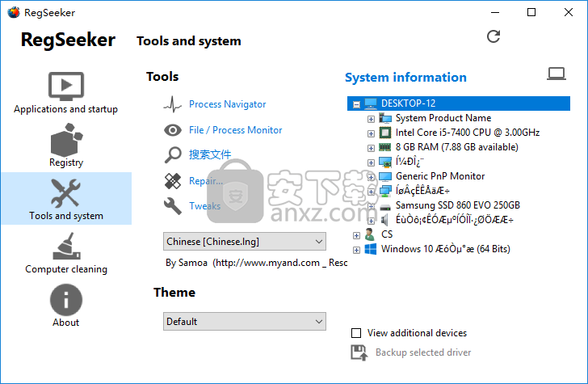Open the Default theme dropdown
The height and width of the screenshot is (384, 588).
pyautogui.click(x=245, y=321)
